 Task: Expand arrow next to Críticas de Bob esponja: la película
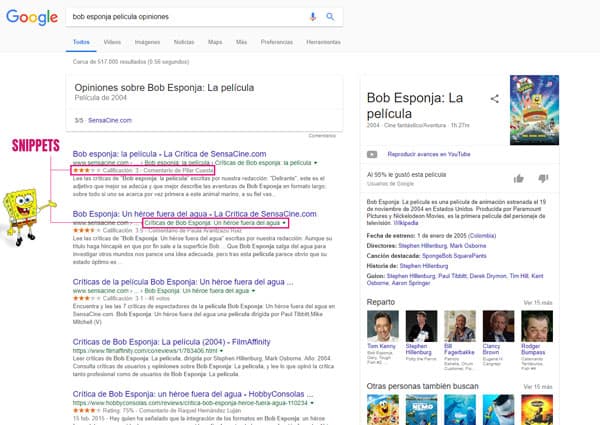316,163
